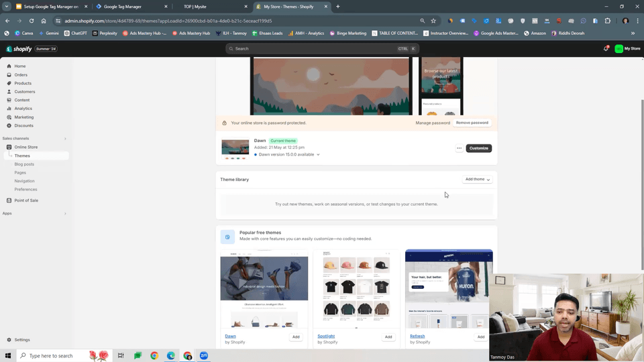
Task: Click the Shopify logo
Action: coord(19,49)
